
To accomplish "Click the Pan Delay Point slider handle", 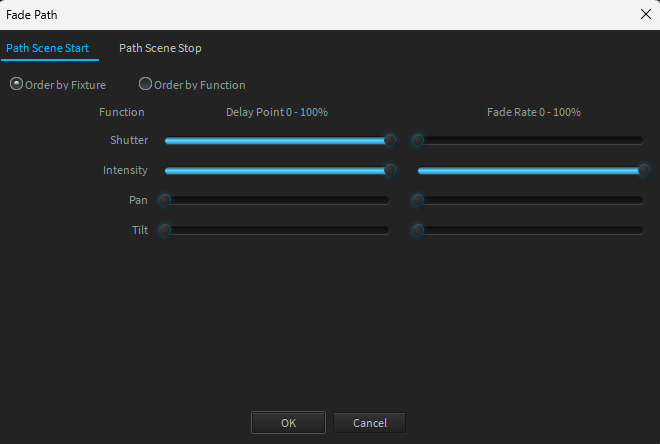I will [x=165, y=200].
